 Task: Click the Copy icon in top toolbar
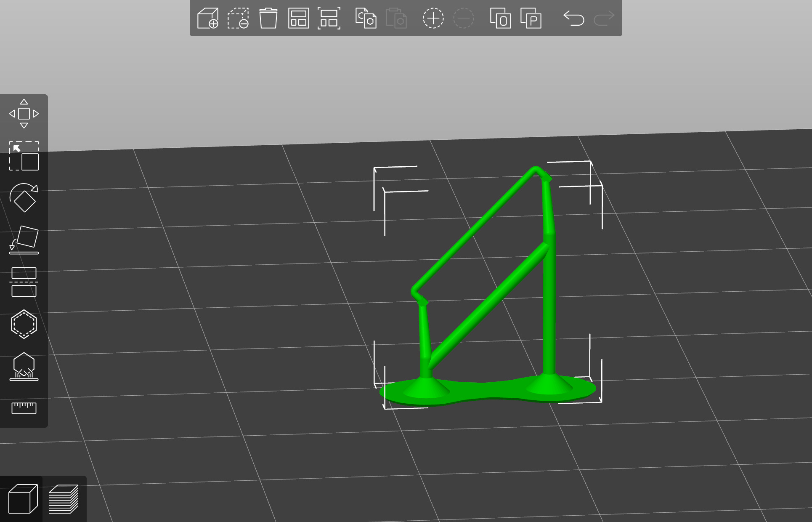pos(366,19)
